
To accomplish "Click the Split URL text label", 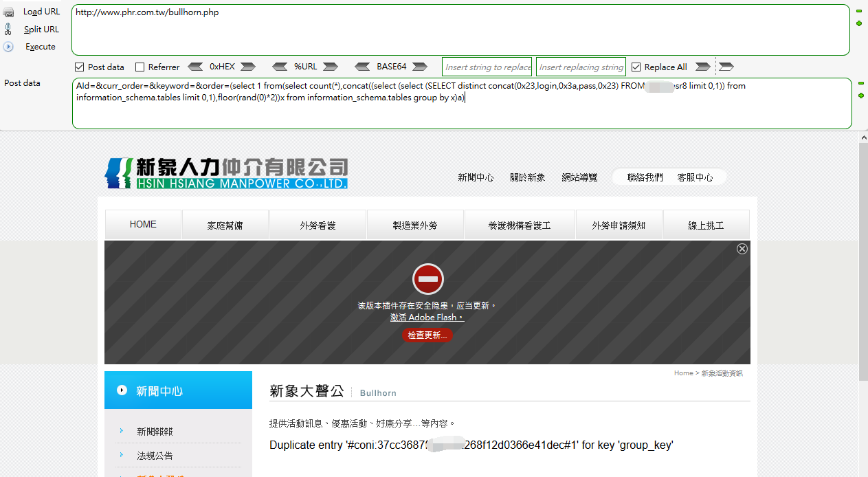I will pos(41,30).
